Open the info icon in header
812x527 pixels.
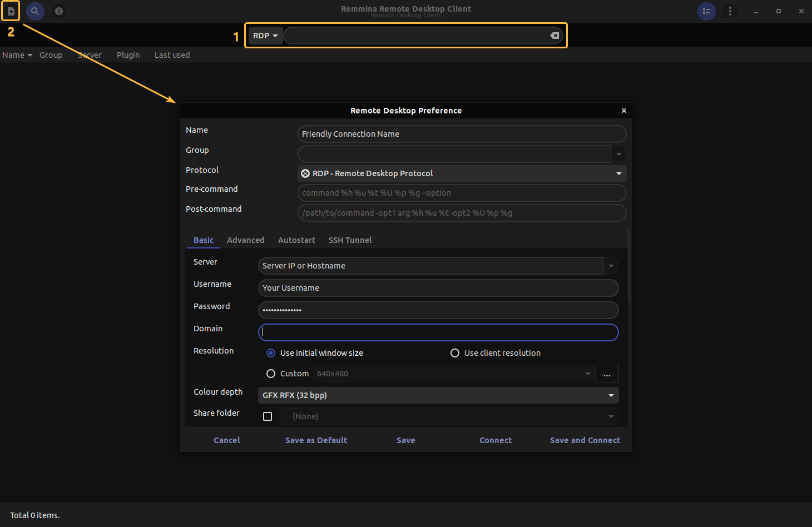(59, 11)
